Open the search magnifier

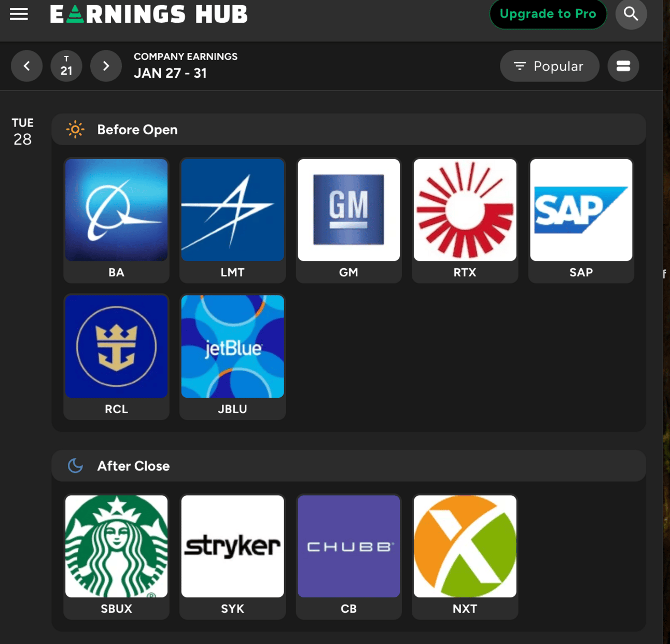coord(631,14)
